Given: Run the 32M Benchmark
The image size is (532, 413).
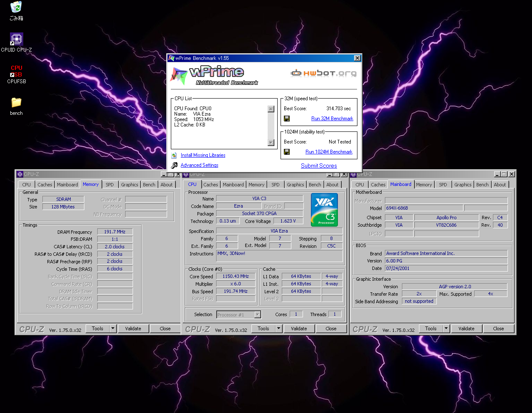Looking at the screenshot, I should click(x=332, y=119).
